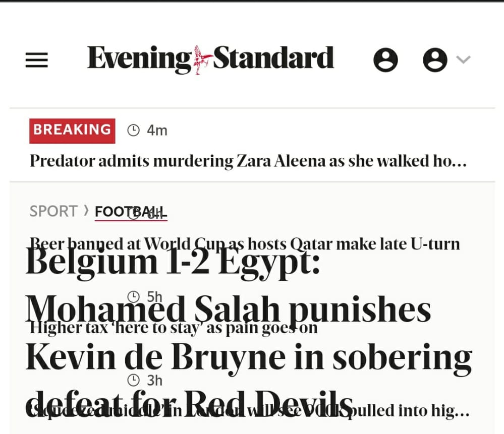Viewport: 504px width, 434px height.
Task: Click the clock icon beside 4m
Action: click(133, 131)
